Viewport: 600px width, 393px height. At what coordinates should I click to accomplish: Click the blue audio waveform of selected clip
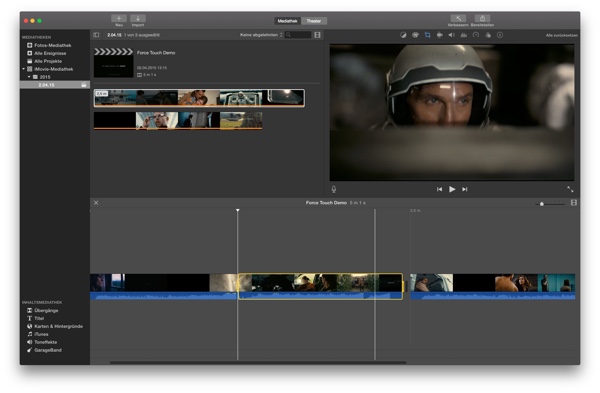(320, 295)
